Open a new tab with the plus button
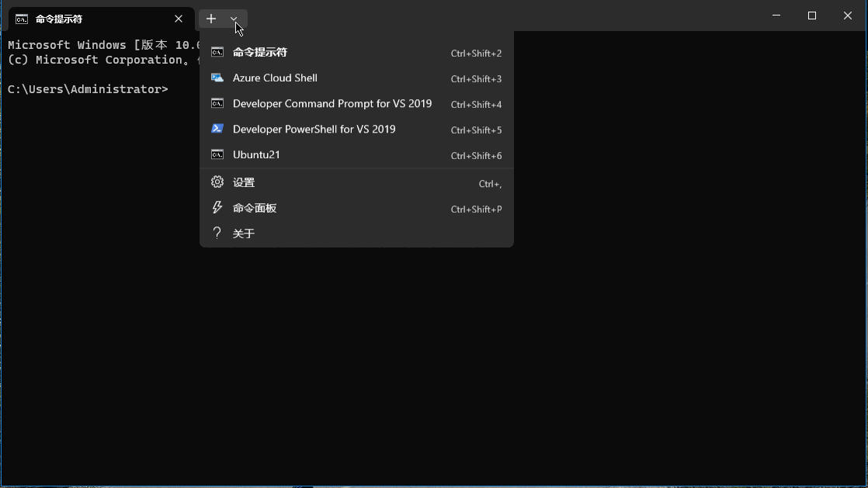The width and height of the screenshot is (868, 488). [x=211, y=19]
